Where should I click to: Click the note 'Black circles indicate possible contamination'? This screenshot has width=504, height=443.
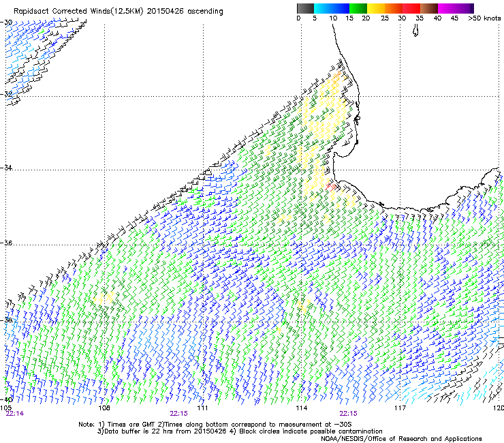tap(311, 431)
